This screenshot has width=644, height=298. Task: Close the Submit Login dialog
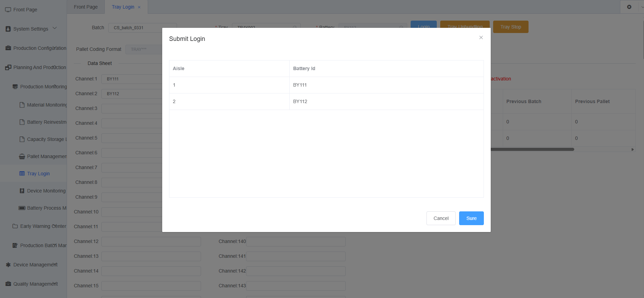pos(481,37)
